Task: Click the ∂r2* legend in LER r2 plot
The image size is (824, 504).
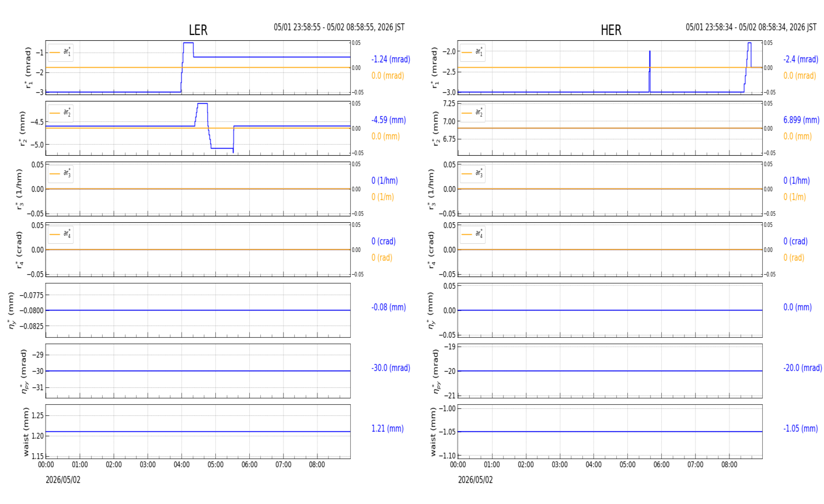Action: pyautogui.click(x=61, y=113)
